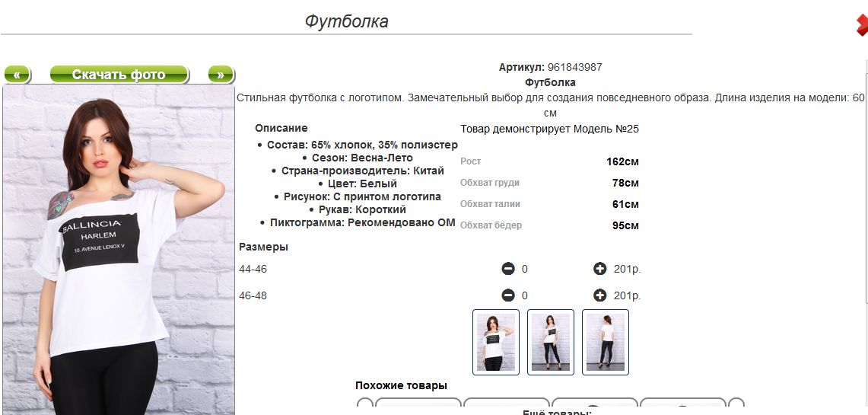Go to the next photo with » button
This screenshot has height=415, width=868.
(x=221, y=75)
